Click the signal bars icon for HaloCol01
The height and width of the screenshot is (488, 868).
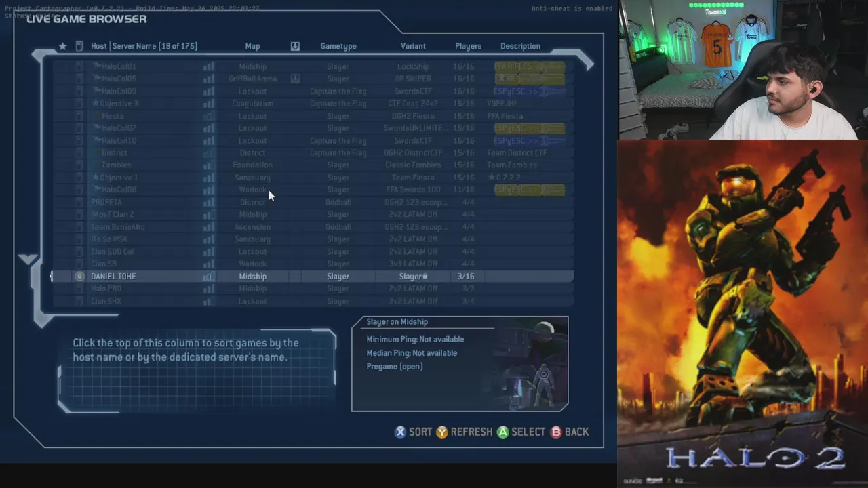(209, 66)
